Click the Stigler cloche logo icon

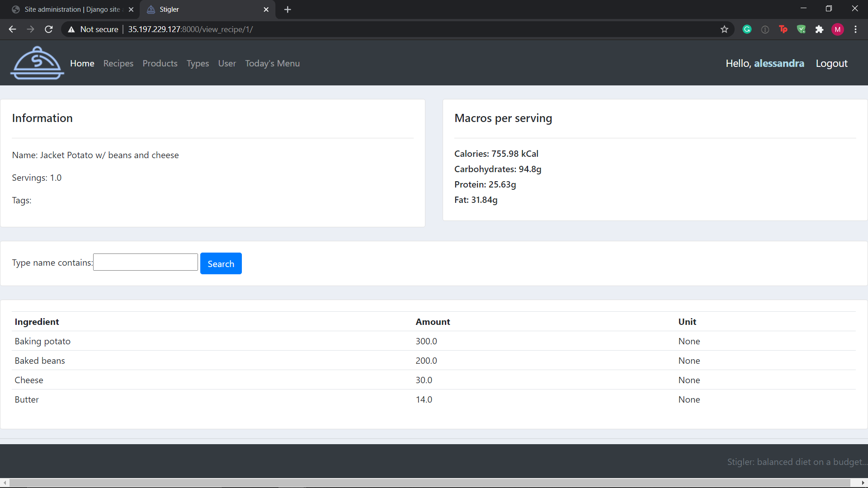[x=37, y=63]
